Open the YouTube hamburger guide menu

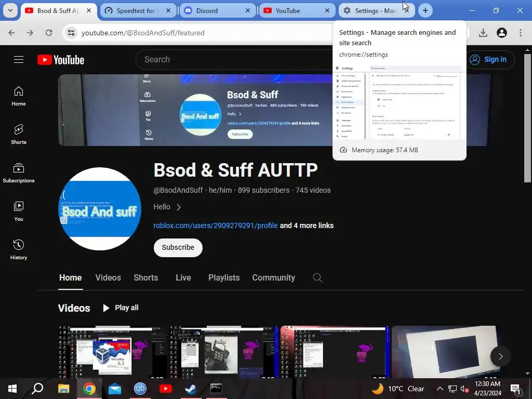(19, 60)
